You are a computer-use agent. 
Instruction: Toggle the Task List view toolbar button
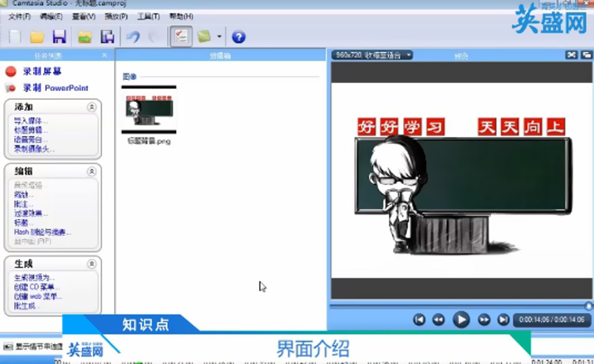pos(180,36)
